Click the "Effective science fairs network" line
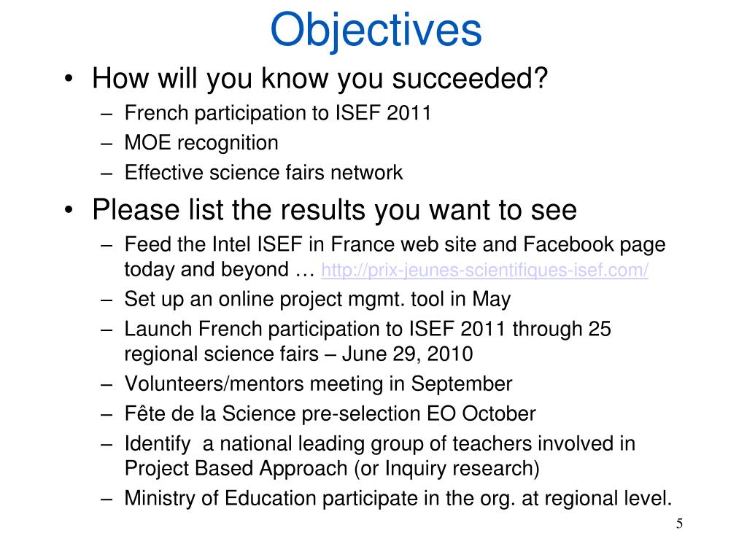 coord(263,173)
